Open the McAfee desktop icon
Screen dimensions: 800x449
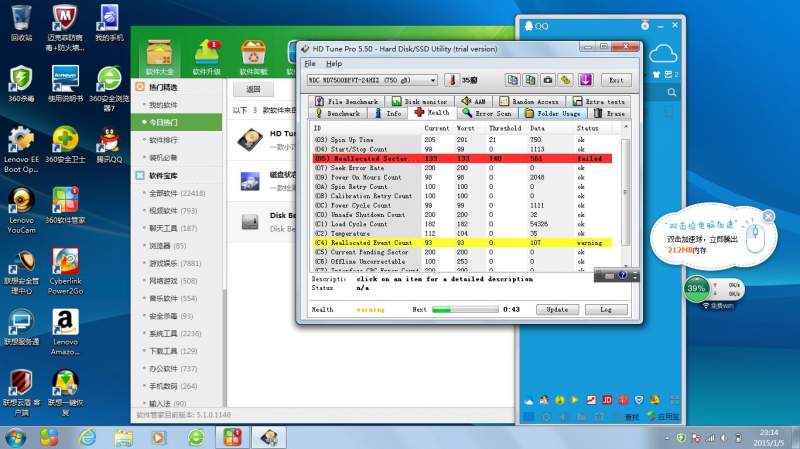pos(65,28)
